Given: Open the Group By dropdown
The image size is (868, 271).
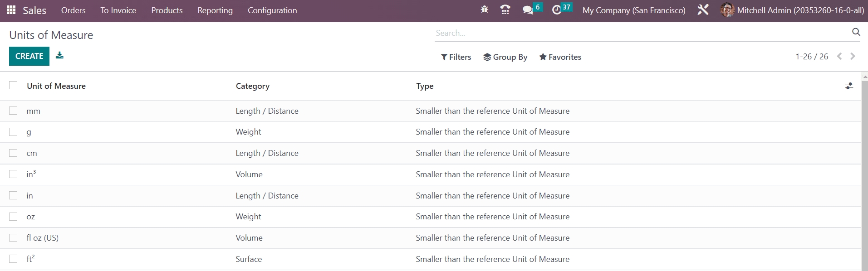Looking at the screenshot, I should click(x=505, y=57).
